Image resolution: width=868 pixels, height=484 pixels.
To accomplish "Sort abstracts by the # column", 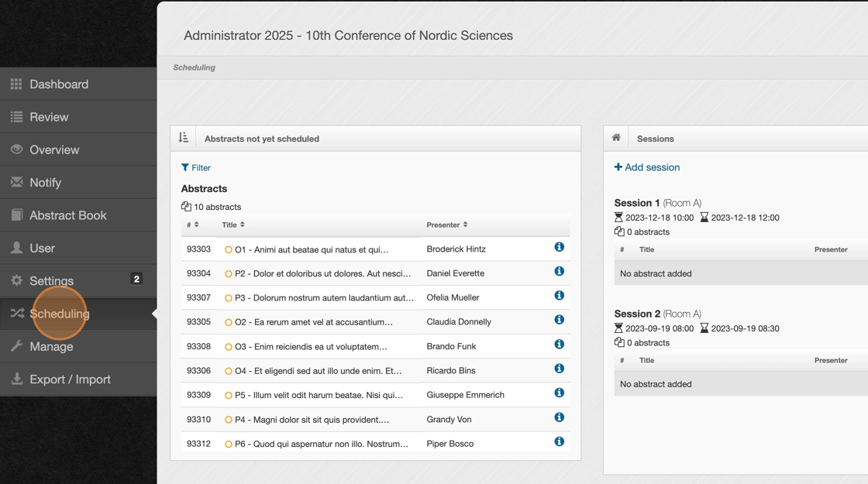I will (192, 225).
